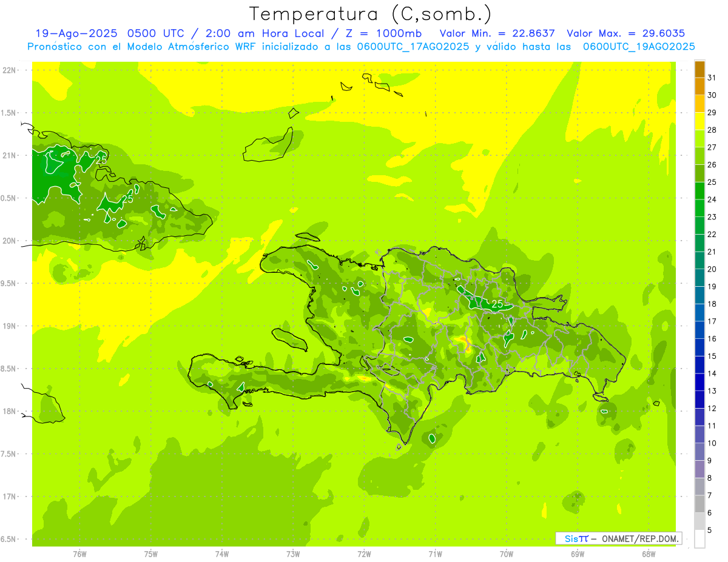Click the '71W' longitude axis label
The width and height of the screenshot is (728, 562).
click(x=435, y=554)
